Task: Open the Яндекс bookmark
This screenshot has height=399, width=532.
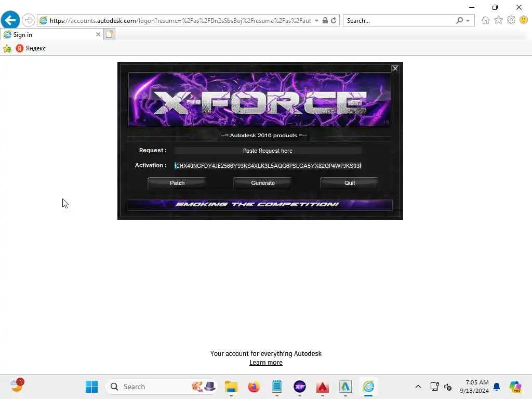Action: [31, 48]
